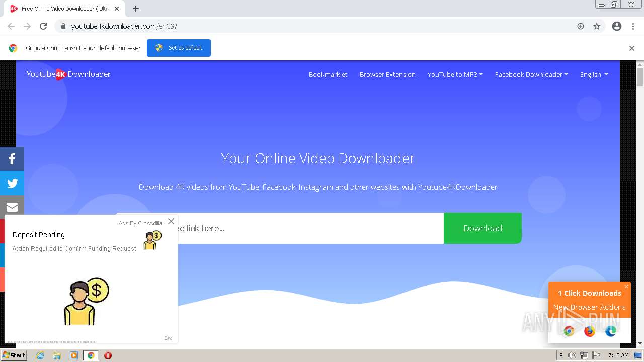Open Browser Extension nav link
Screen dimensions: 644x362
(x=387, y=74)
